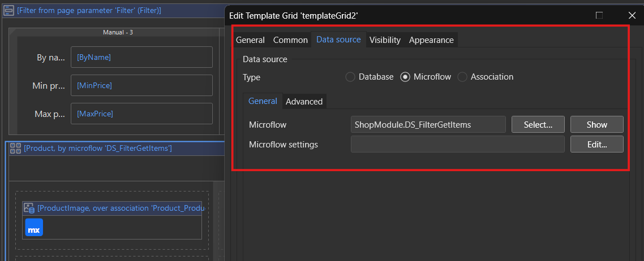Click the Select... button for Microflow
The width and height of the screenshot is (644, 261).
(538, 124)
